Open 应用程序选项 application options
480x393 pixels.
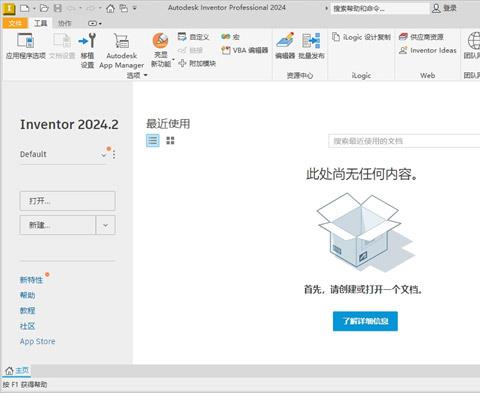tap(26, 46)
